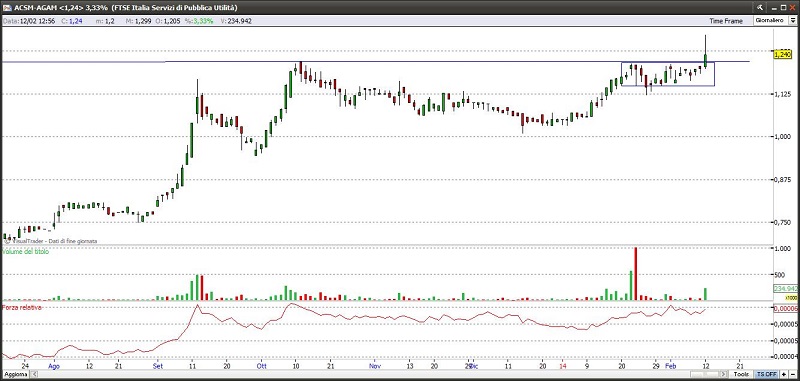Viewport: 800px width, 381px height.
Task: Click the Time Frame dropdown arrow
Action: click(793, 20)
